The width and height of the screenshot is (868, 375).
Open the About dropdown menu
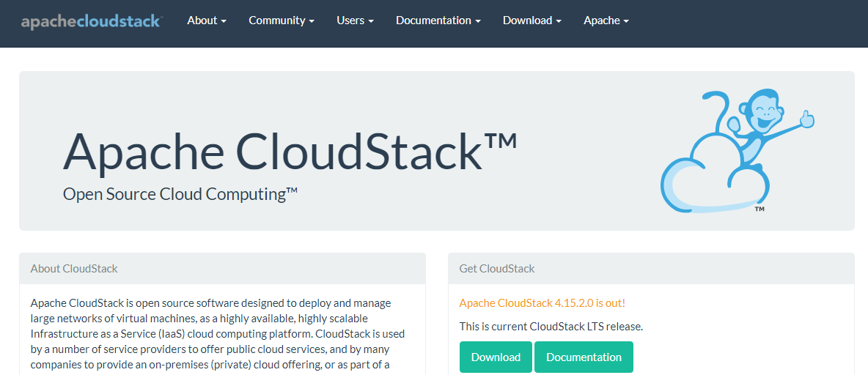tap(207, 21)
